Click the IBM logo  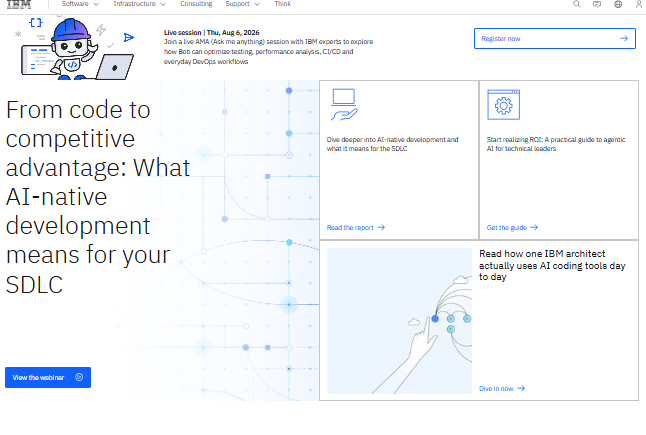[19, 4]
